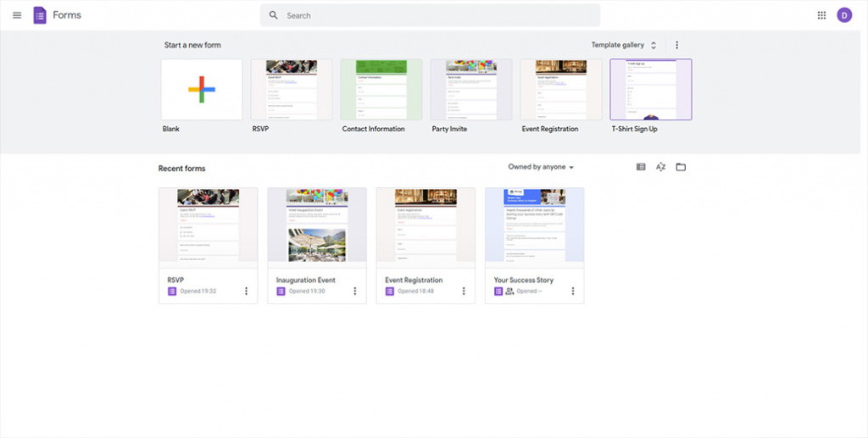Select the T-Shirt Sign Up template

[x=650, y=90]
